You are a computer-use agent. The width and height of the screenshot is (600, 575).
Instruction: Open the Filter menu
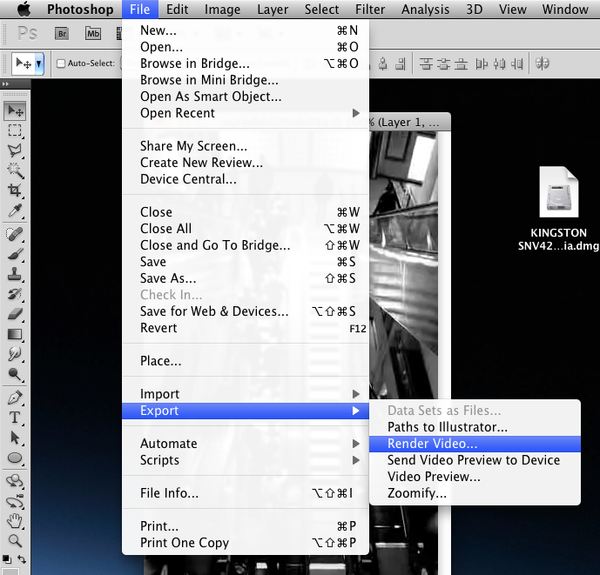(370, 10)
